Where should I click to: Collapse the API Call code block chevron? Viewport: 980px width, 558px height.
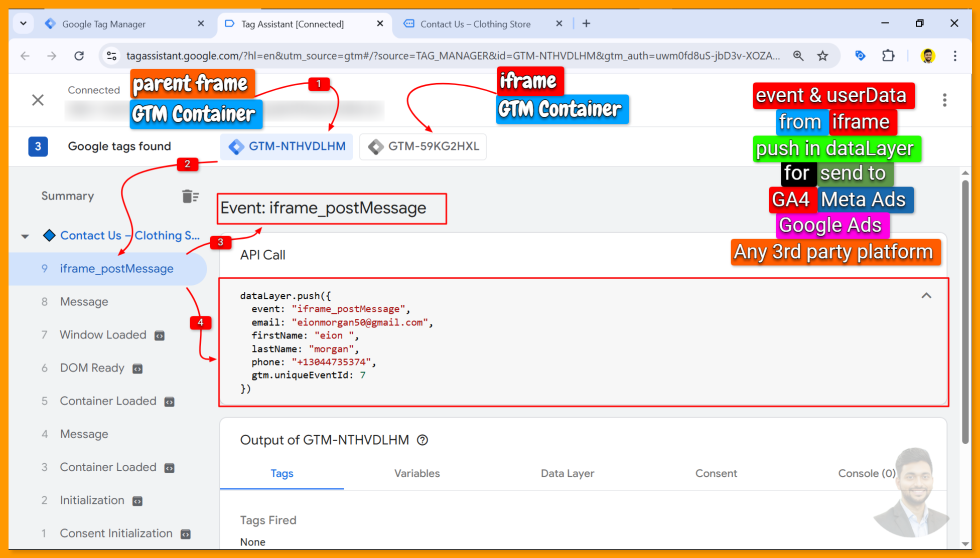click(926, 296)
